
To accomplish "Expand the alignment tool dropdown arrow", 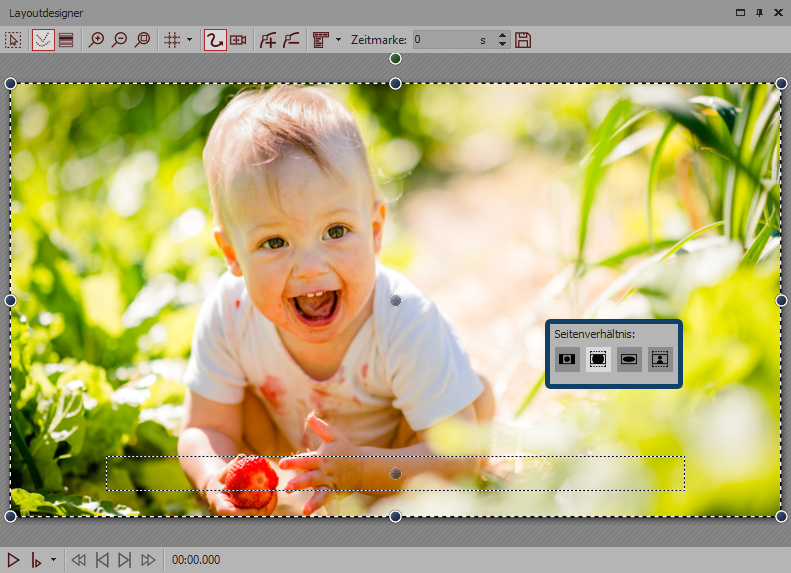I will 339,40.
